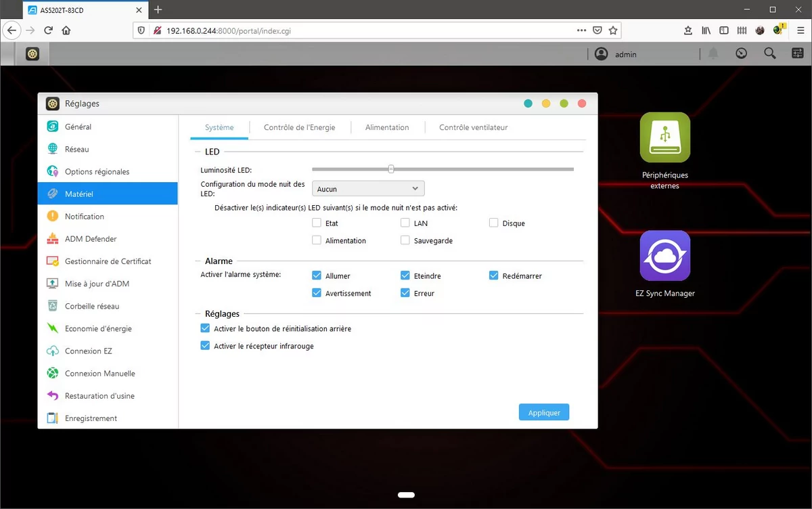Open ADM tools panel icon at top right
The width and height of the screenshot is (812, 509).
click(797, 54)
